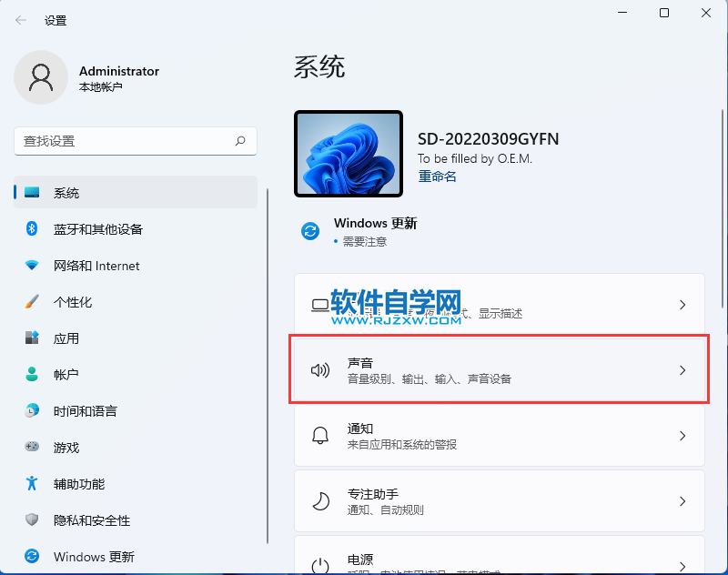The height and width of the screenshot is (575, 728).
Task: Click the 通知 bell icon
Action: point(320,435)
